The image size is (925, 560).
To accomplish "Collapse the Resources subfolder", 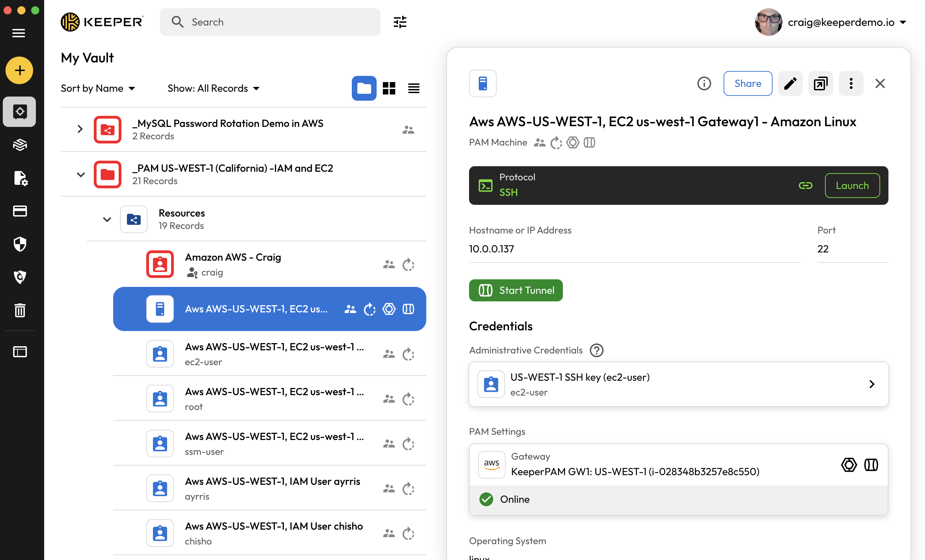I will [x=107, y=219].
